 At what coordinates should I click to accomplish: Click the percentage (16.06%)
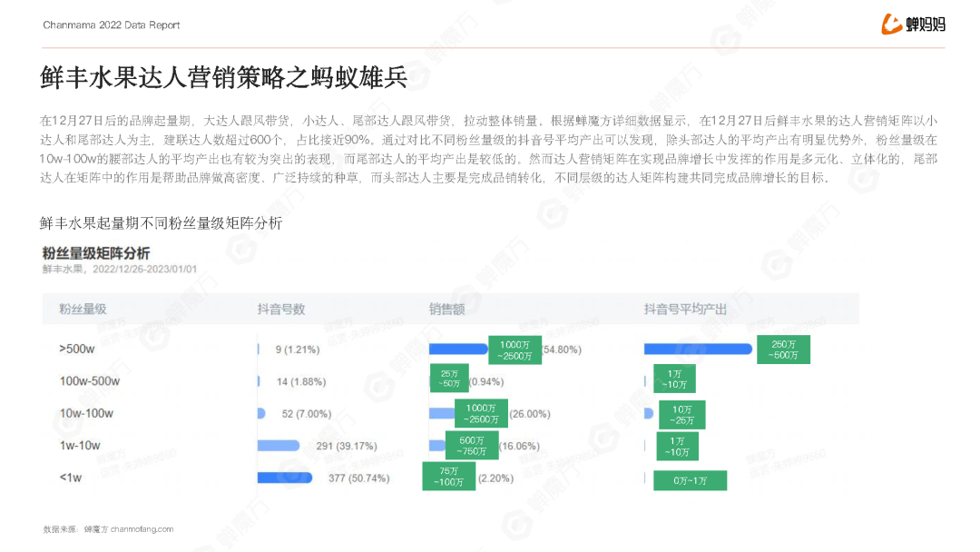519,446
